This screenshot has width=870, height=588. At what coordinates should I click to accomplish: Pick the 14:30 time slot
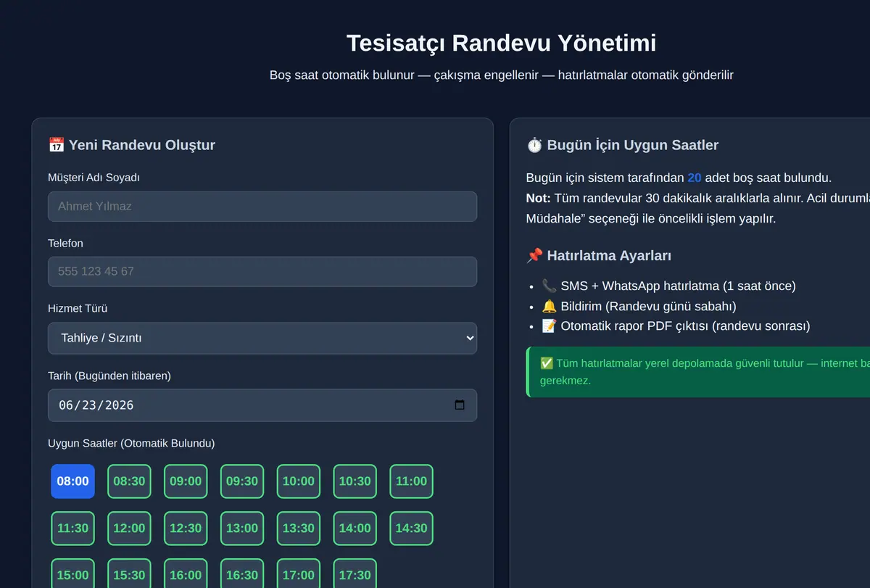412,529
